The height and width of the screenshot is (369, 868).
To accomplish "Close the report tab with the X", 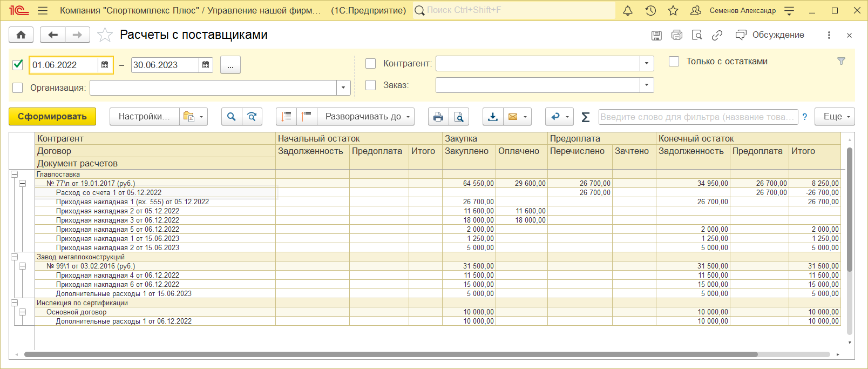I will (849, 35).
